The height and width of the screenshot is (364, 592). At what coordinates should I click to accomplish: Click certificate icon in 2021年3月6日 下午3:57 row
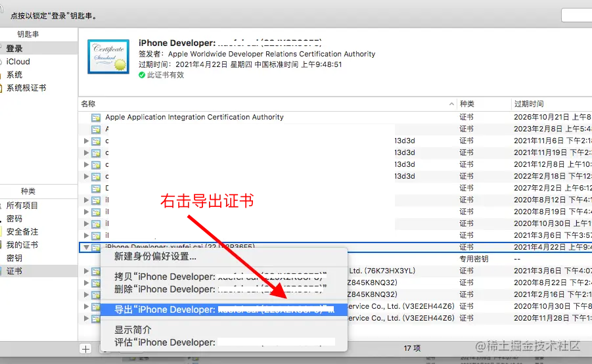pyautogui.click(x=96, y=236)
